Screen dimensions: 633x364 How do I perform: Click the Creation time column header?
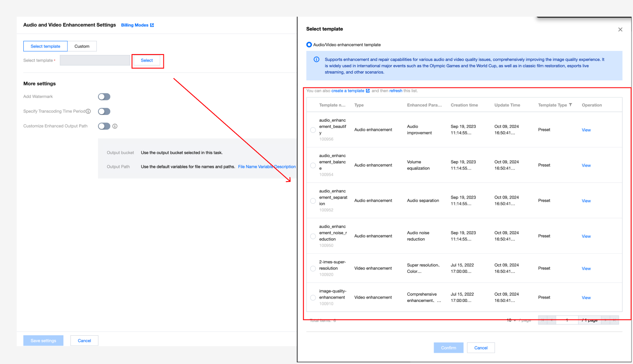(464, 105)
